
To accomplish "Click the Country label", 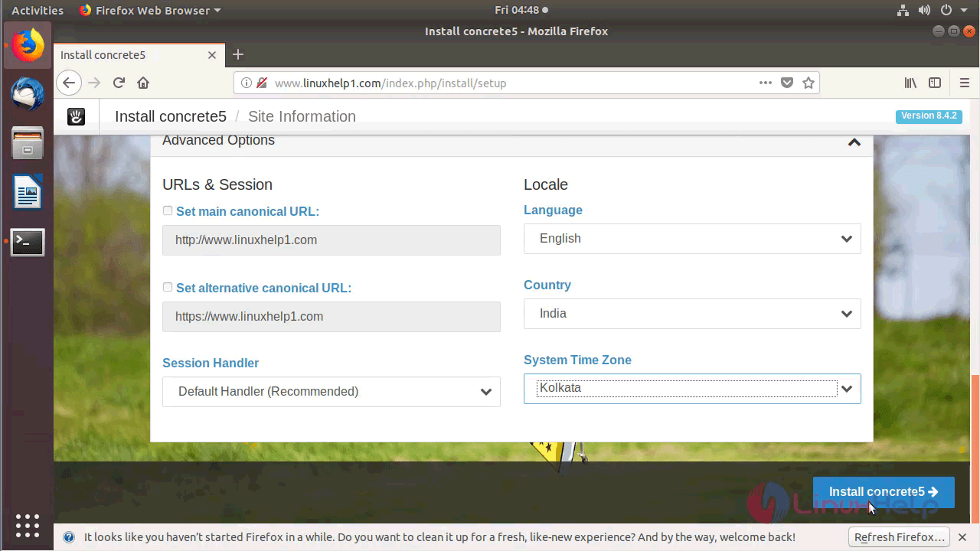I will click(547, 285).
